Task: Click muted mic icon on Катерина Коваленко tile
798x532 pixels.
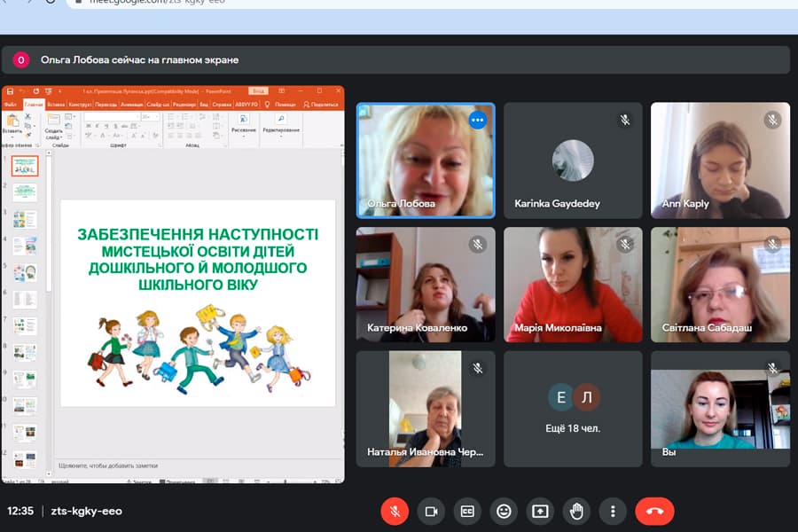Action: [x=477, y=245]
